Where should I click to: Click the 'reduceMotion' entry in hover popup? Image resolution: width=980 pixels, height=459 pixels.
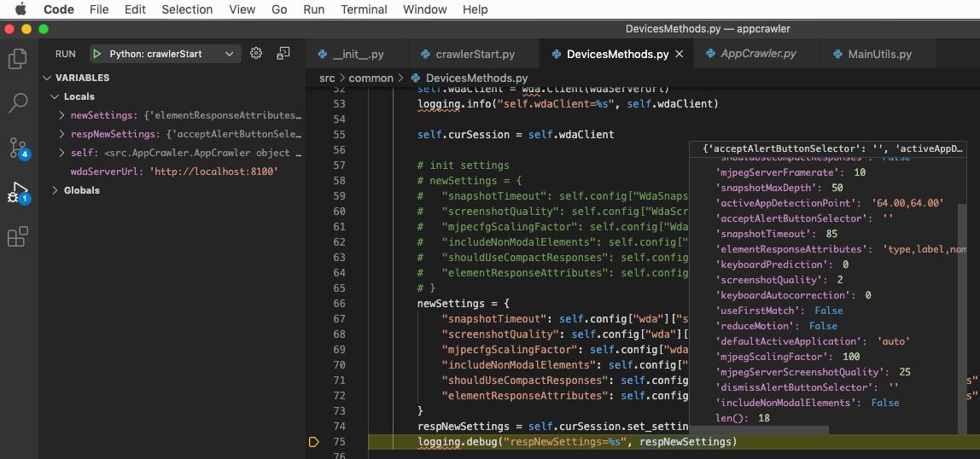[776, 326]
